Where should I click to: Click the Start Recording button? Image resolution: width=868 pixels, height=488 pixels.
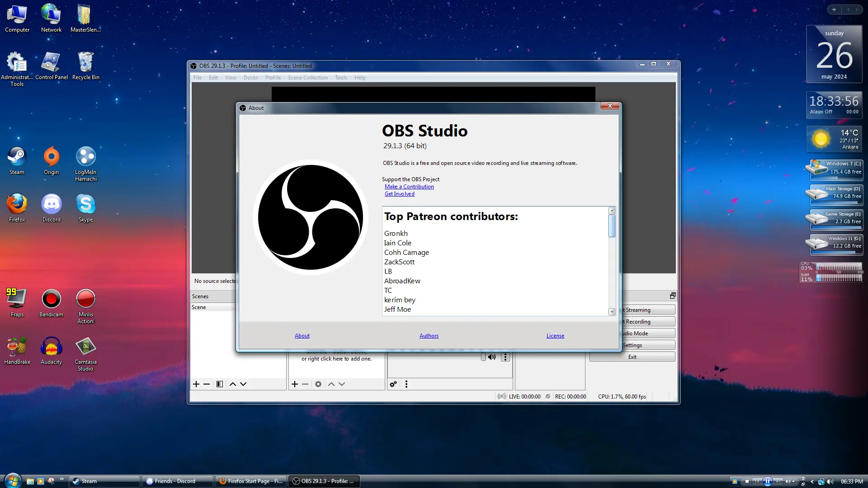point(648,322)
